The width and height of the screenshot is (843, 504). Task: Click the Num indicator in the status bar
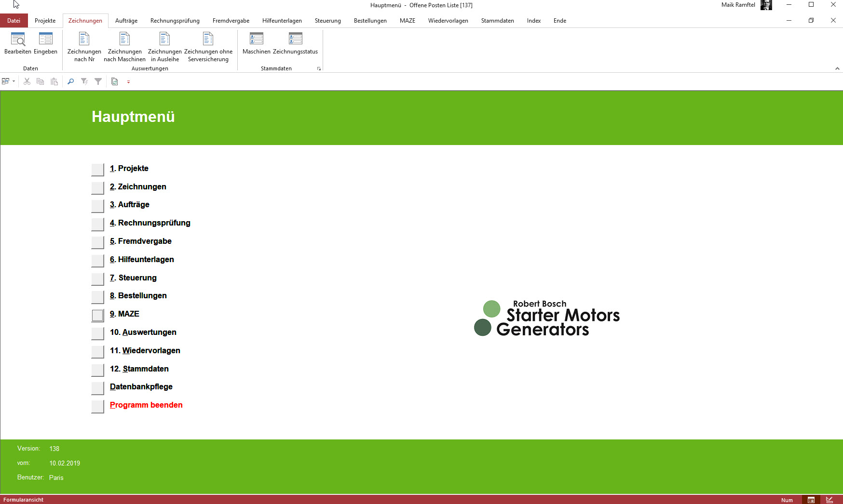point(787,500)
